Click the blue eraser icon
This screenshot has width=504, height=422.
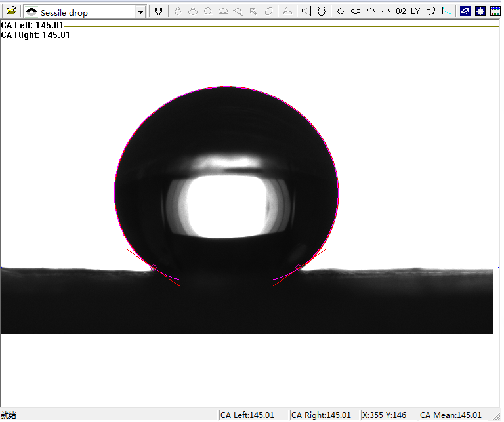[x=465, y=11]
